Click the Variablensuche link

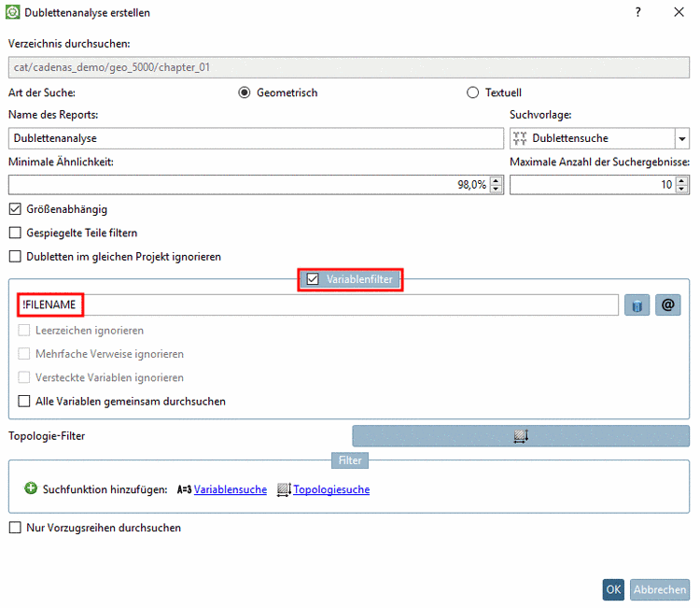(231, 489)
